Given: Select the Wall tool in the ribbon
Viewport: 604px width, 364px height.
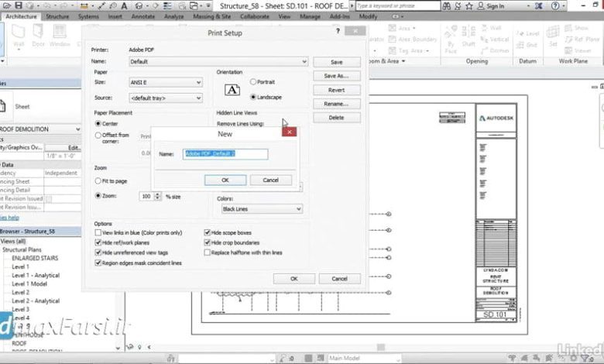Looking at the screenshot, I should tap(17, 34).
